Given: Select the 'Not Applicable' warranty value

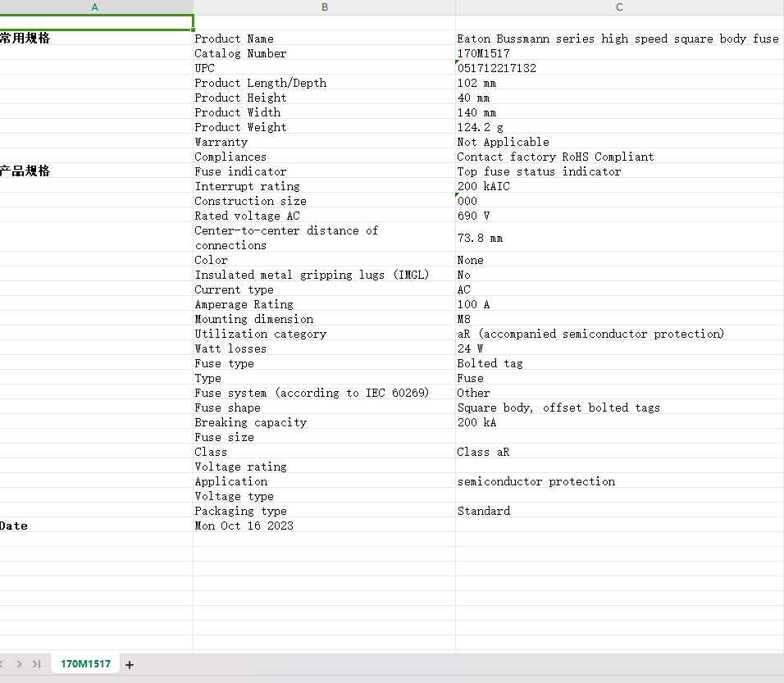Looking at the screenshot, I should (620, 142).
